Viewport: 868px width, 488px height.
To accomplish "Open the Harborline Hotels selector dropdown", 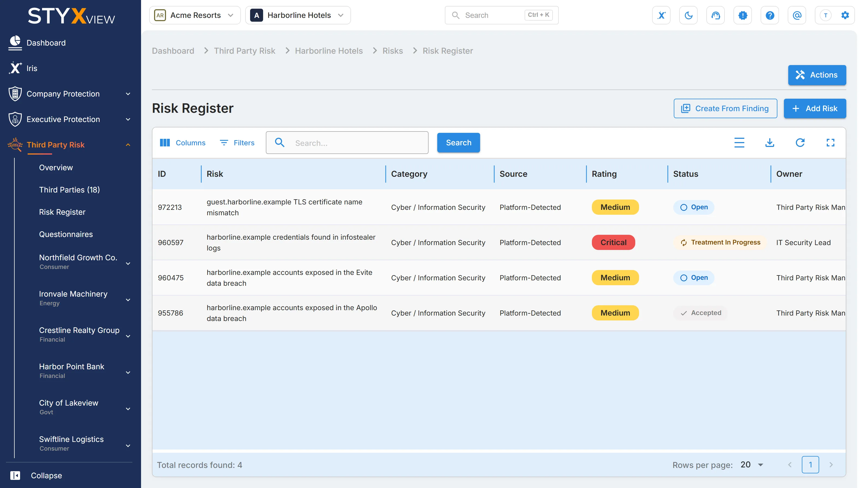I will 298,15.
